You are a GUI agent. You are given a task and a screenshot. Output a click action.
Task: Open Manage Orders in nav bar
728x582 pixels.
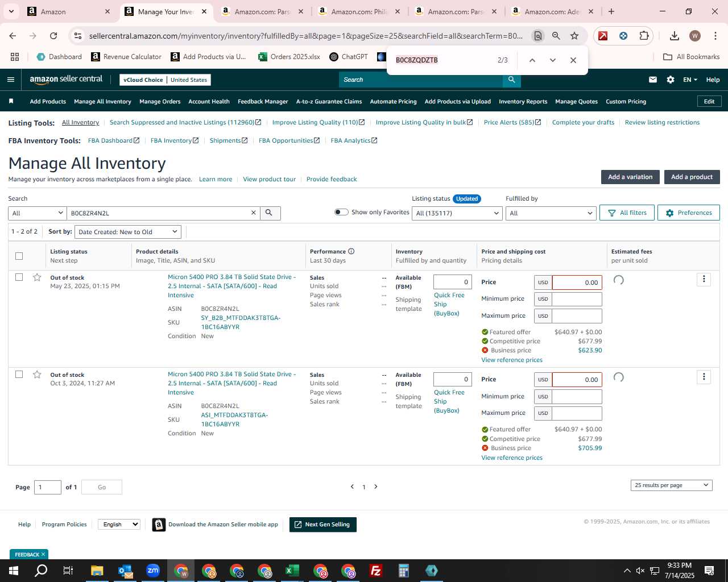[160, 102]
